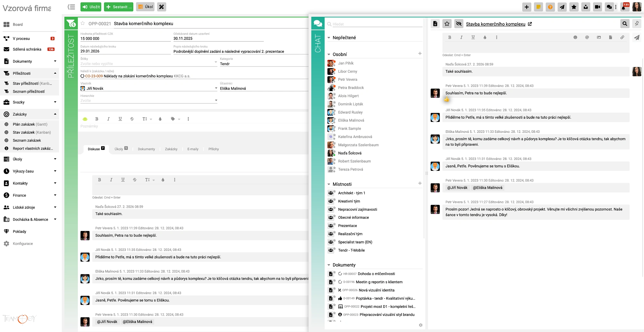Click the green Uložit button
Viewport: 644px width, 332px height.
91,7
